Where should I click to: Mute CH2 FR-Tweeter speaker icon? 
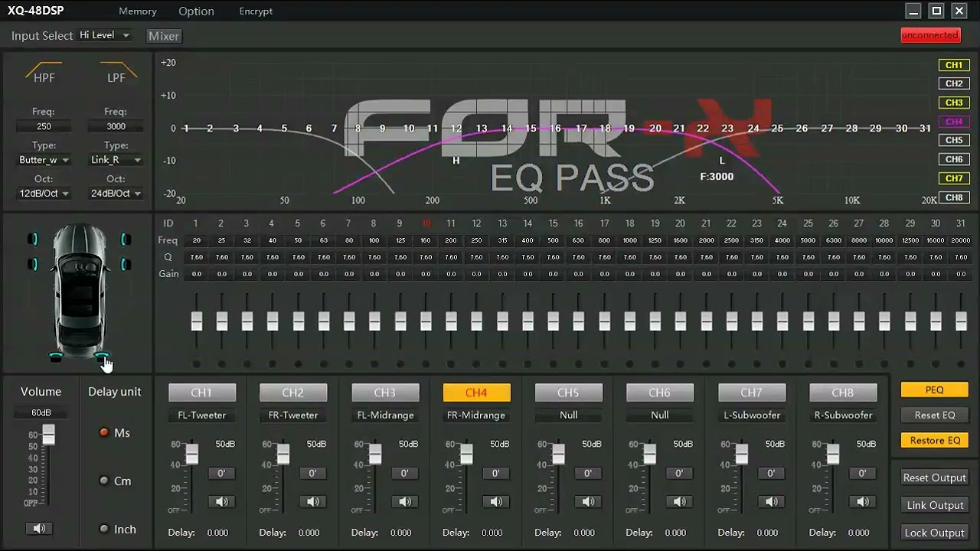point(312,502)
